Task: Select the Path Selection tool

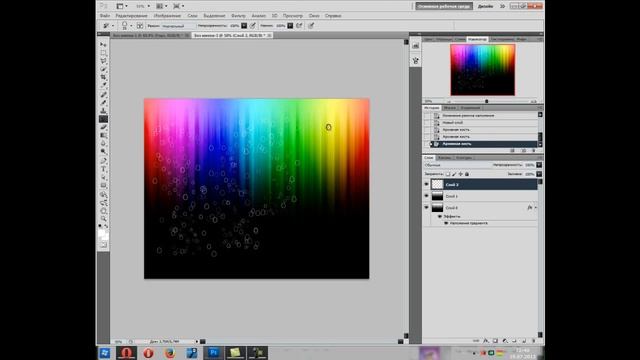Action: 104,177
